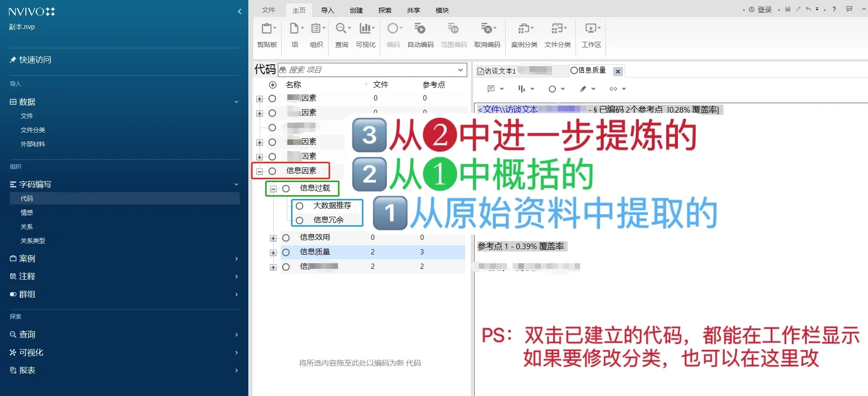Click the link icon in detail toolbar

pos(613,89)
